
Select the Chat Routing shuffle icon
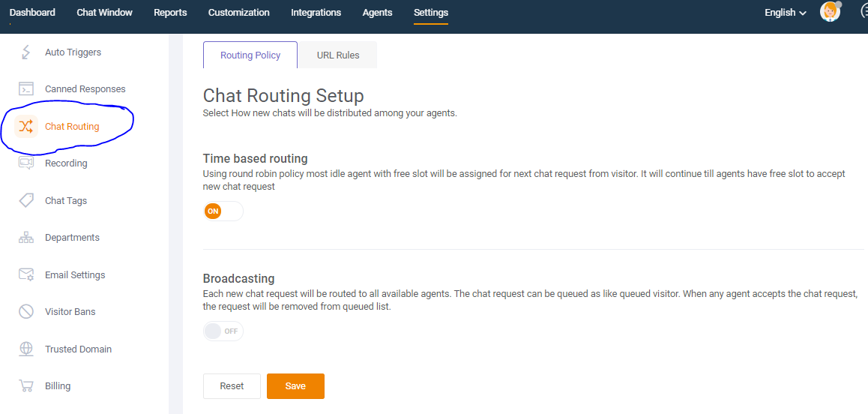(x=26, y=126)
